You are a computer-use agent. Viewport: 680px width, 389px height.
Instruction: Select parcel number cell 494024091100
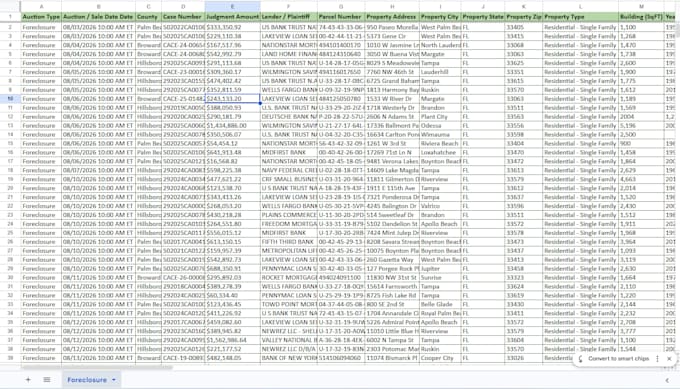[341, 278]
